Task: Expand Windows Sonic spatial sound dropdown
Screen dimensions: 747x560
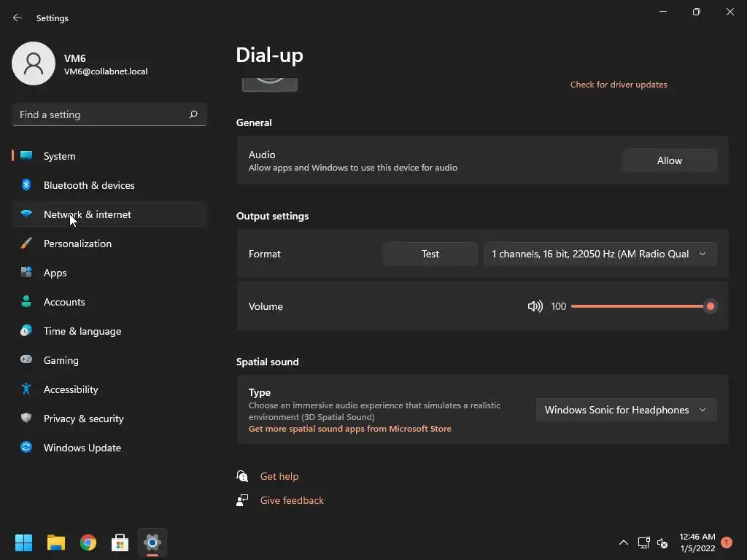Action: click(x=625, y=410)
